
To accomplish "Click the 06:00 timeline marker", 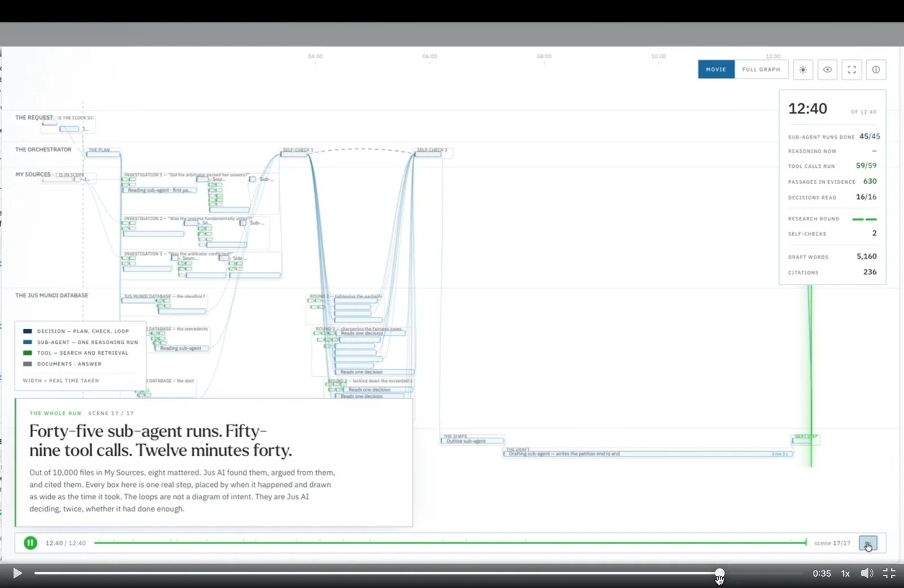I will [429, 56].
